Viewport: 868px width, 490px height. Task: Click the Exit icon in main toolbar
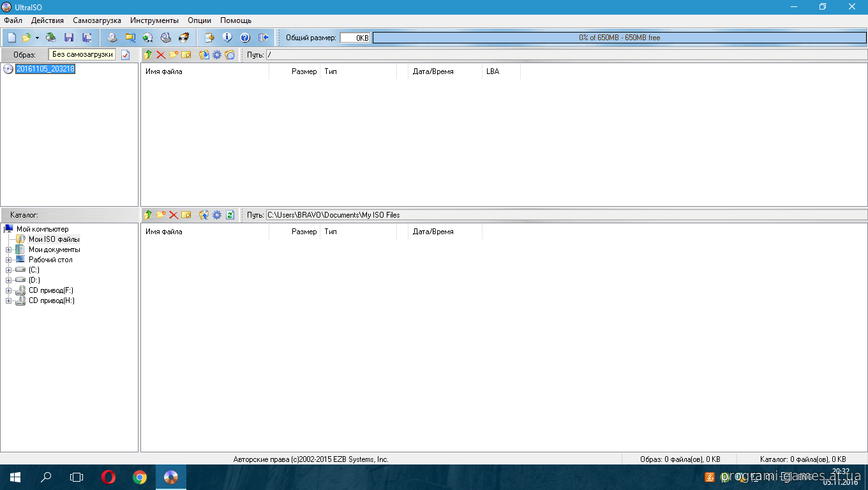[263, 38]
